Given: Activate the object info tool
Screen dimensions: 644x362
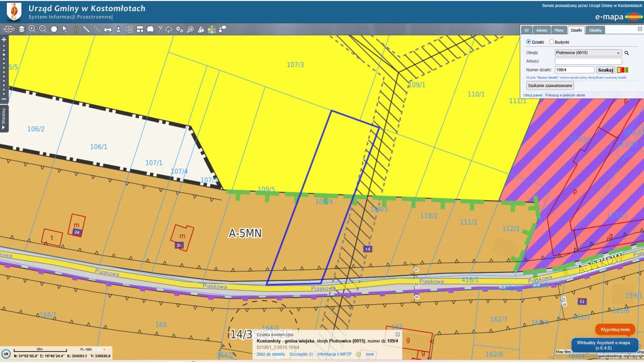Looking at the screenshot, I should 75,29.
